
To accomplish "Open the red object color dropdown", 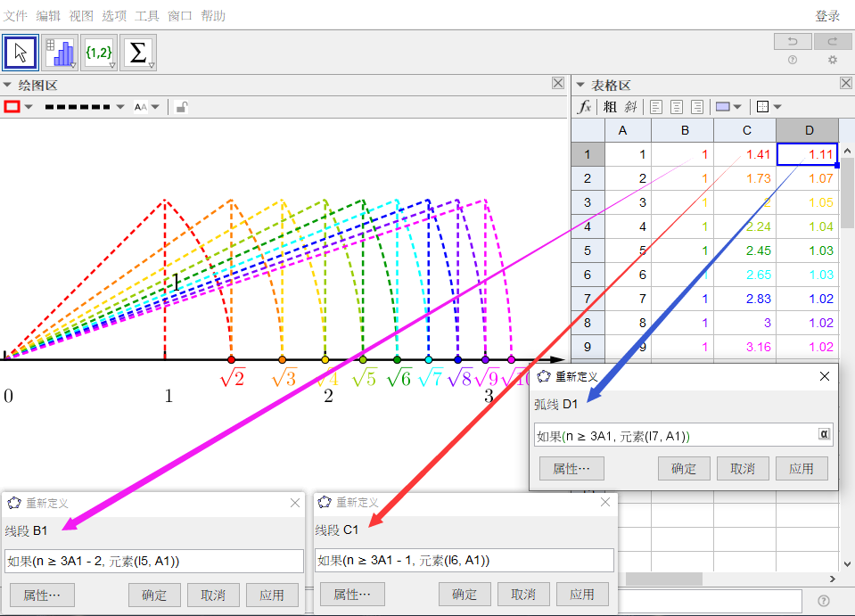I will 29,107.
